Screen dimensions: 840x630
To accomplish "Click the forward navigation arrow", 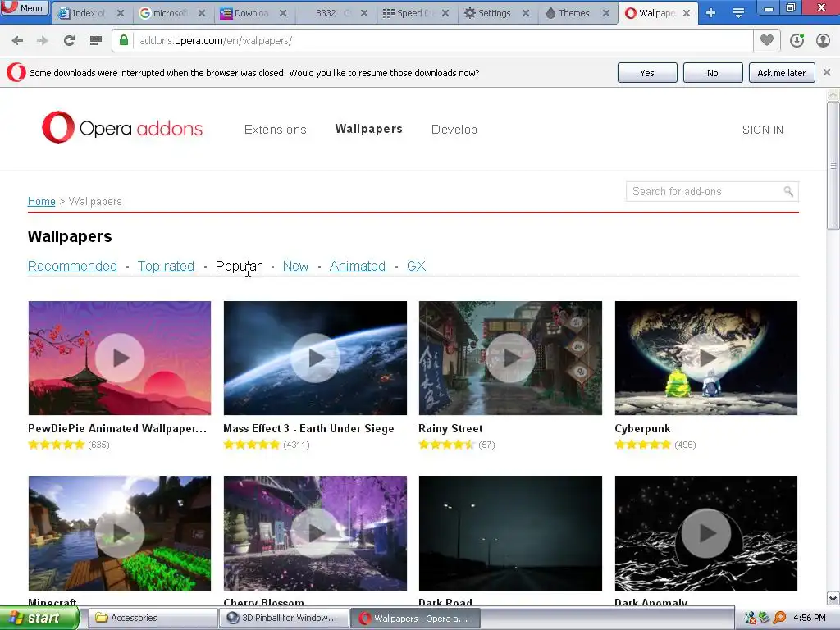I will pos(43,41).
